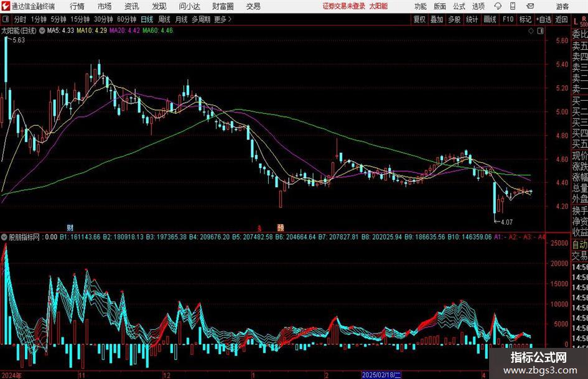Open the customer service headset icon

[x=498, y=6]
